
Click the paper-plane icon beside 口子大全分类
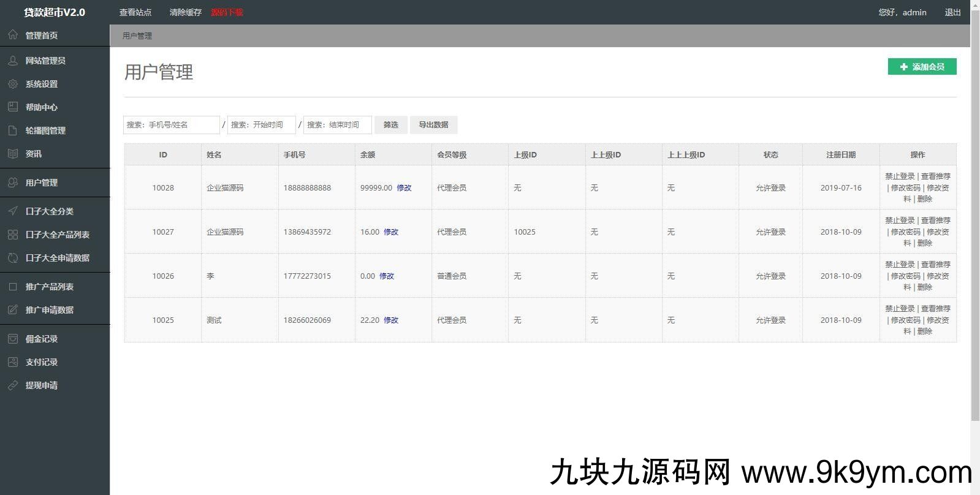(12, 211)
